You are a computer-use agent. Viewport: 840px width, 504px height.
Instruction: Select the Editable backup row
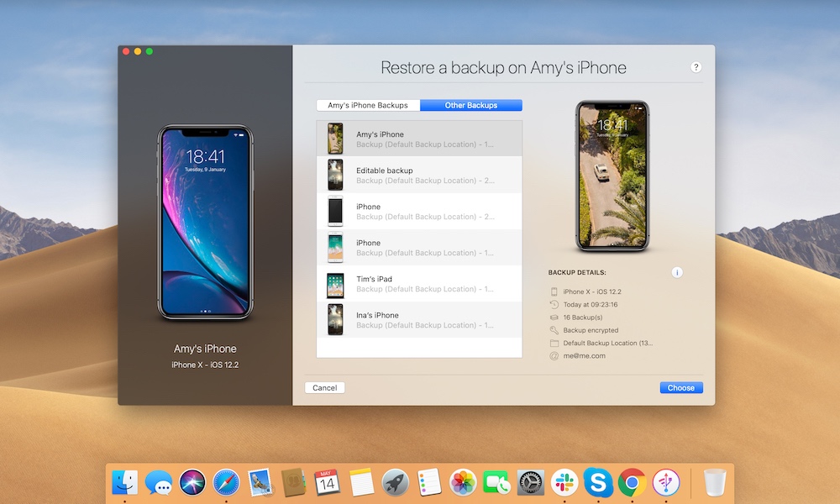[419, 176]
